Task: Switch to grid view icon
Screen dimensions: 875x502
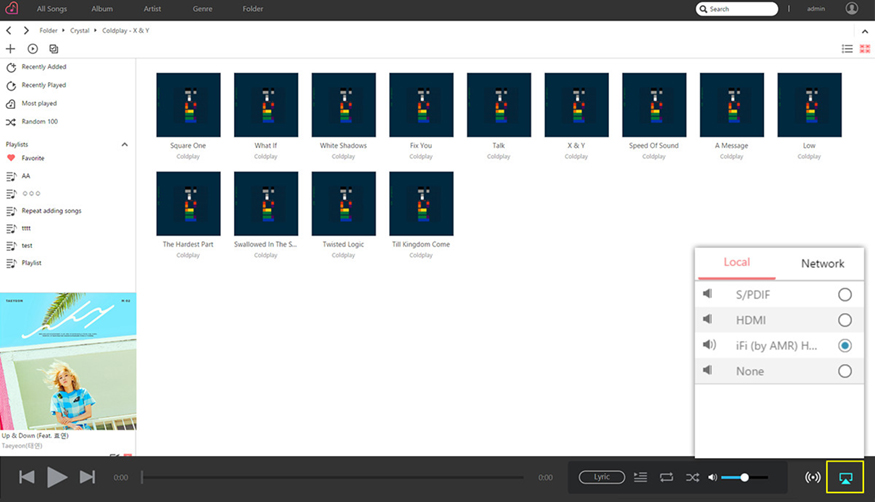Action: (x=865, y=49)
